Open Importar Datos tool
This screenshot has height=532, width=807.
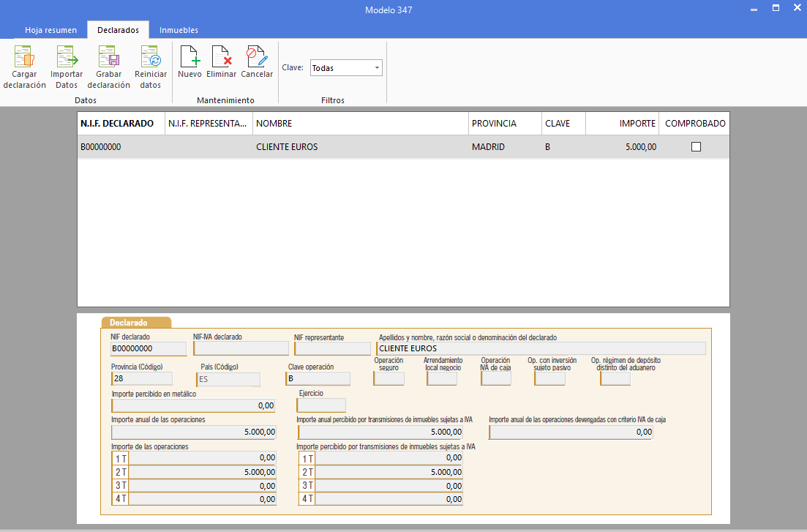tap(67, 56)
